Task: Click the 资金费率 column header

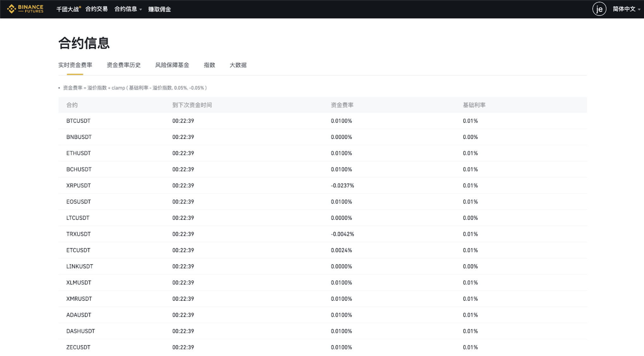Action: point(342,105)
